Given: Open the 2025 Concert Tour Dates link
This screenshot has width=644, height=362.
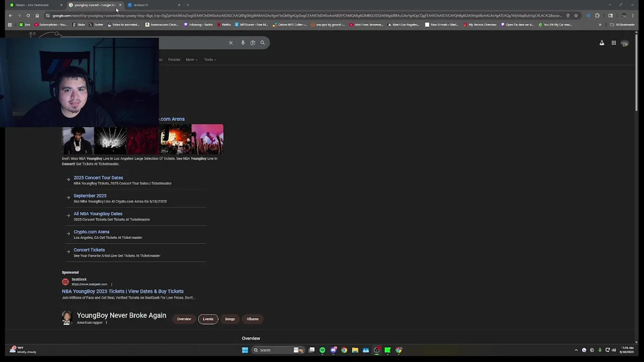Looking at the screenshot, I should (x=98, y=177).
